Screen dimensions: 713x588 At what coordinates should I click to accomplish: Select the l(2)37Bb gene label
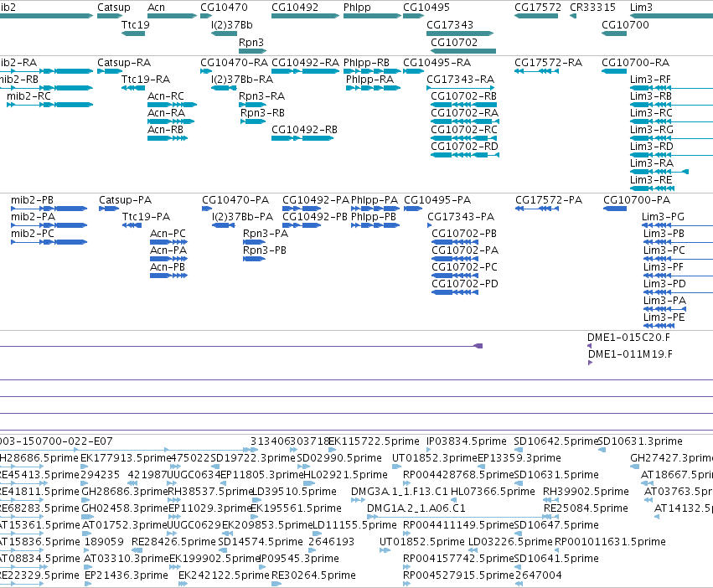click(232, 24)
